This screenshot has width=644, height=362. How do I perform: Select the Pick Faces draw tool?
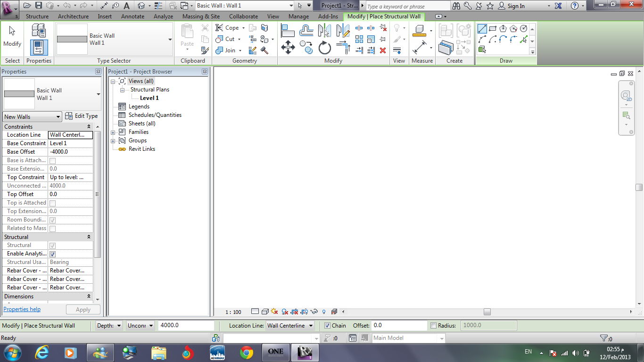(482, 49)
